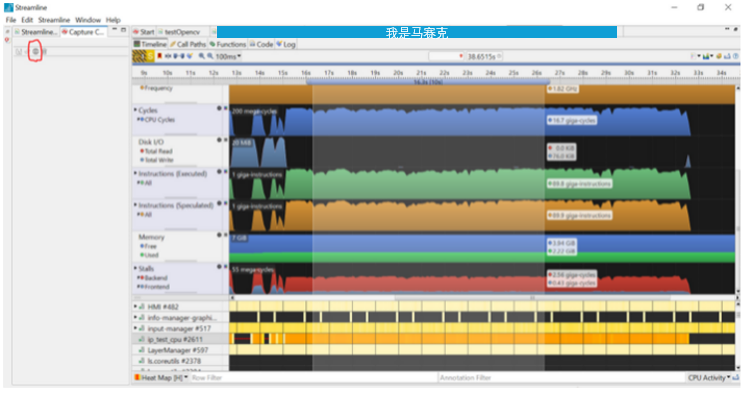The width and height of the screenshot is (751, 394).
Task: Click the Frequency series label
Action: (158, 88)
